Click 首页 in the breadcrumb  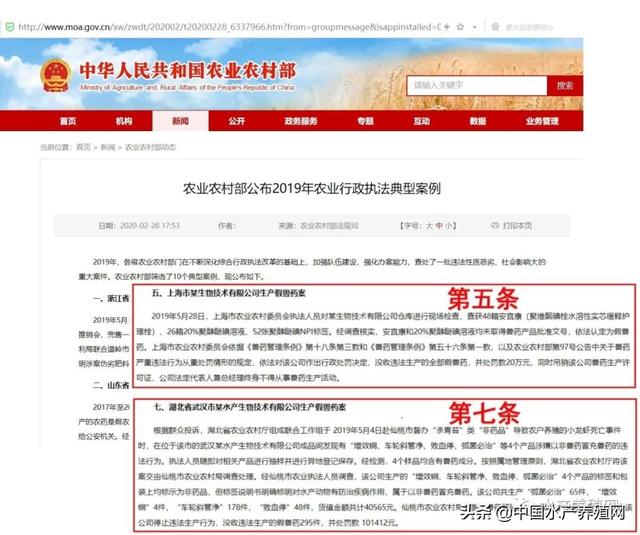click(x=84, y=147)
